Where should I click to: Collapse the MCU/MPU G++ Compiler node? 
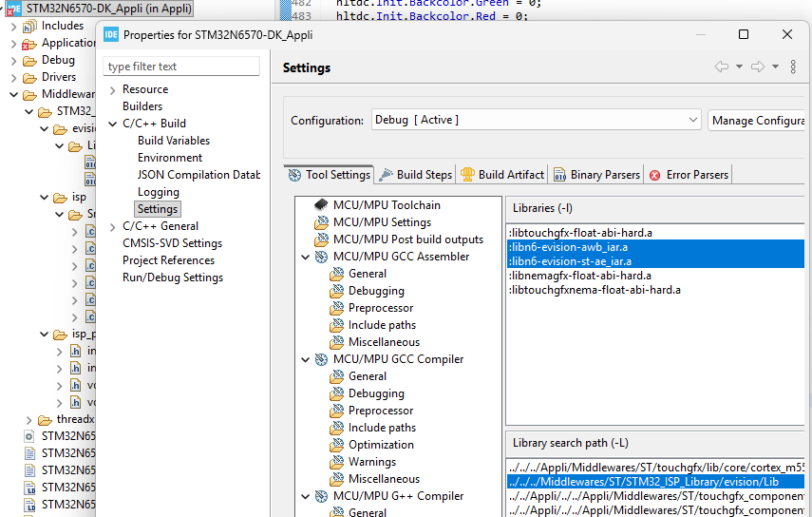(306, 496)
